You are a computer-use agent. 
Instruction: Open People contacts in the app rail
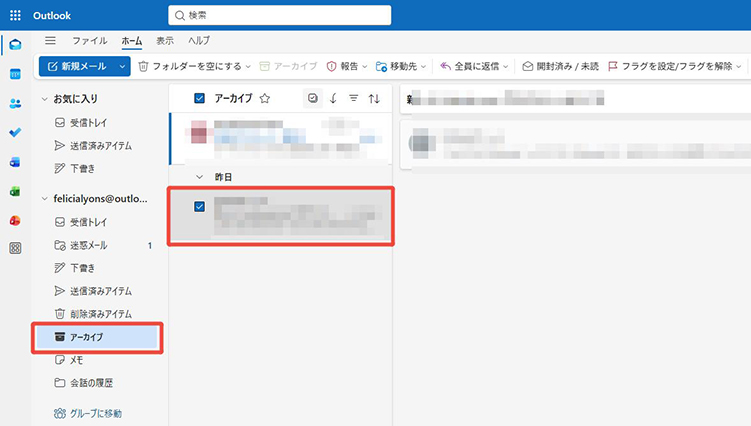[x=15, y=103]
